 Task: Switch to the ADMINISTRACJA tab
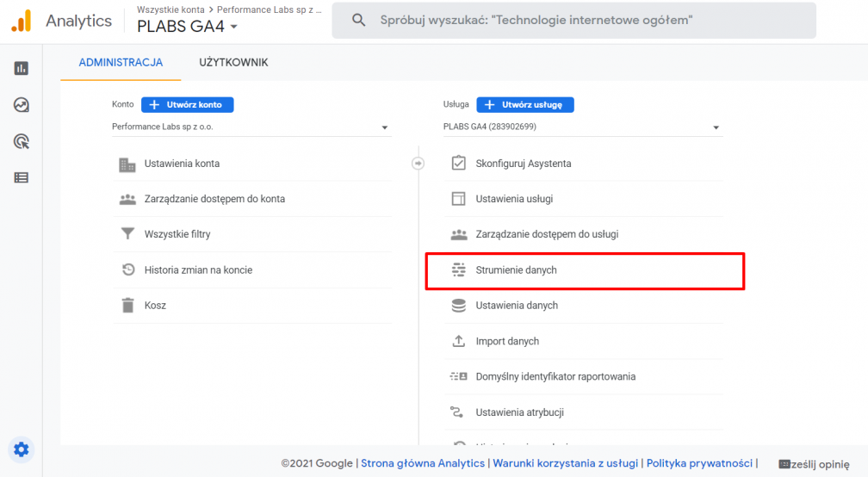[x=121, y=63]
